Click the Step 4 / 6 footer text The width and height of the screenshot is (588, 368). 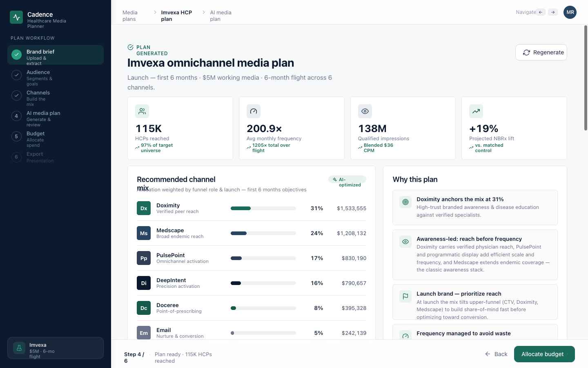(x=134, y=357)
